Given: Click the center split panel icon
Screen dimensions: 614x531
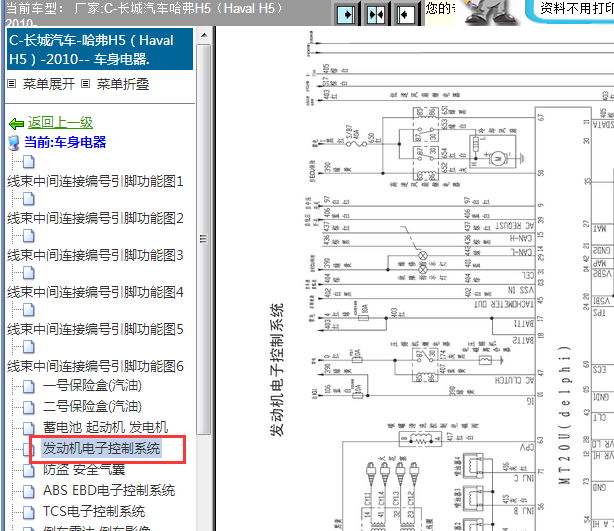Looking at the screenshot, I should pyautogui.click(x=376, y=15).
